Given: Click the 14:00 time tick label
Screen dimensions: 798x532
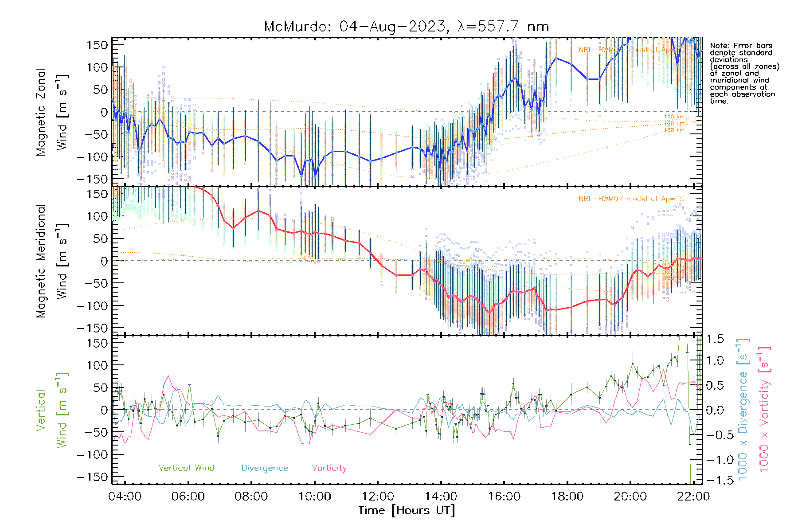Looking at the screenshot, I should pos(441,496).
